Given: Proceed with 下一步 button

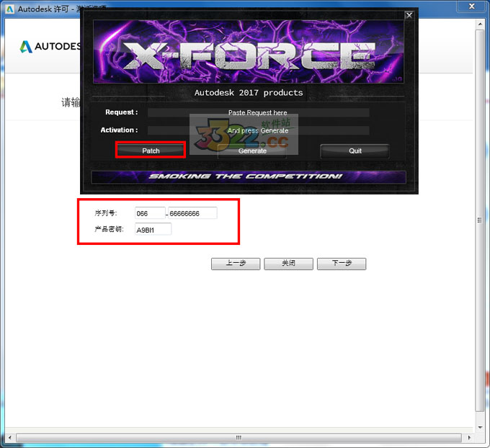Looking at the screenshot, I should [342, 264].
